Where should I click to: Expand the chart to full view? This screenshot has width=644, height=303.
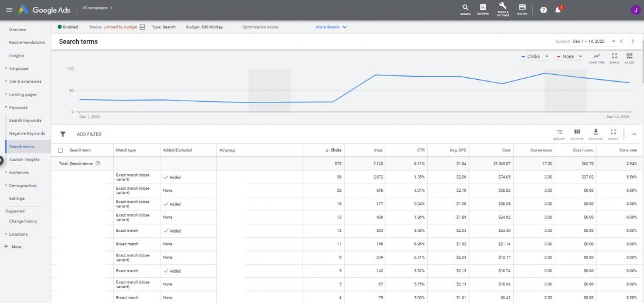614,58
